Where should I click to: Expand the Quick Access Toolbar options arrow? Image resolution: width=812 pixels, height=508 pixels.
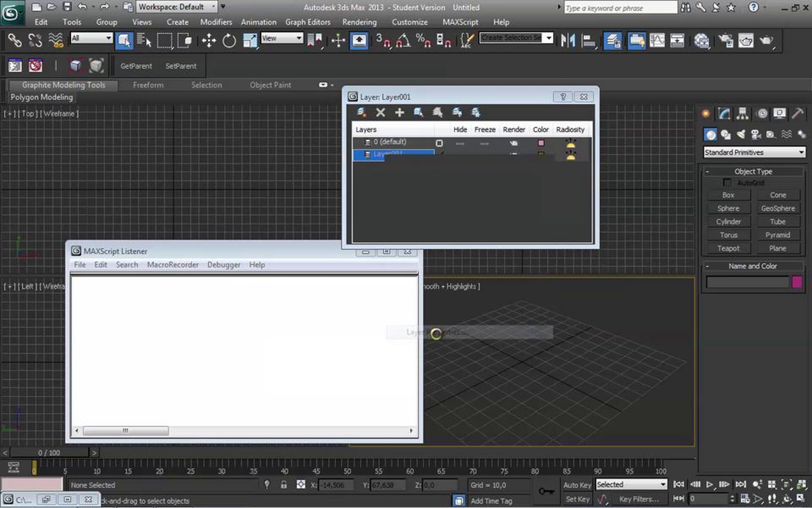tap(223, 6)
